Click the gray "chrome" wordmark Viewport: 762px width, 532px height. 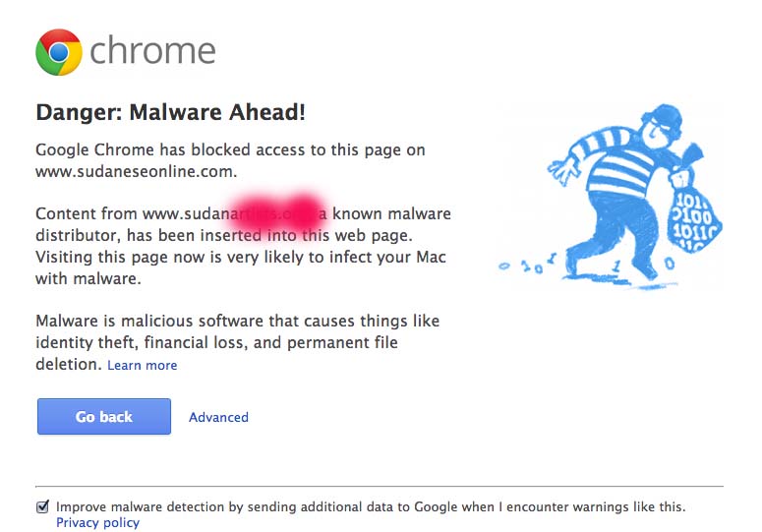[x=152, y=51]
